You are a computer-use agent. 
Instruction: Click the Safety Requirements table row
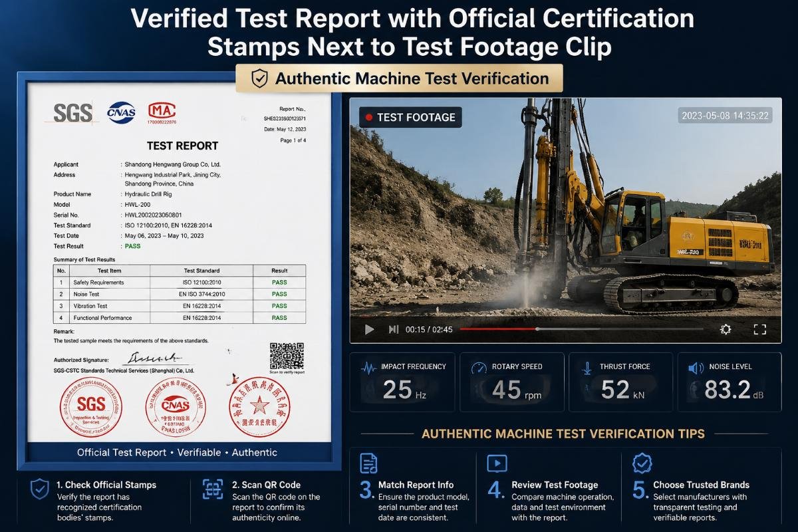point(180,283)
